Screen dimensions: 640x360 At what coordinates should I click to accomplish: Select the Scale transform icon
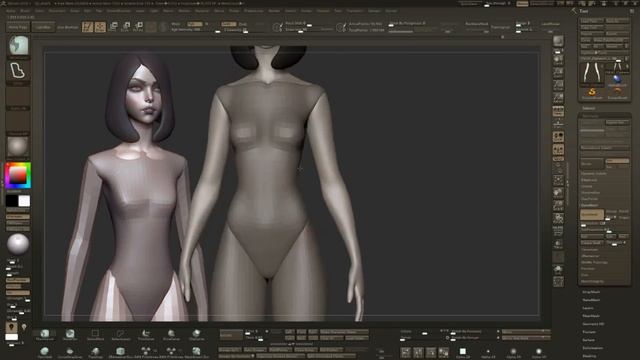[x=126, y=27]
